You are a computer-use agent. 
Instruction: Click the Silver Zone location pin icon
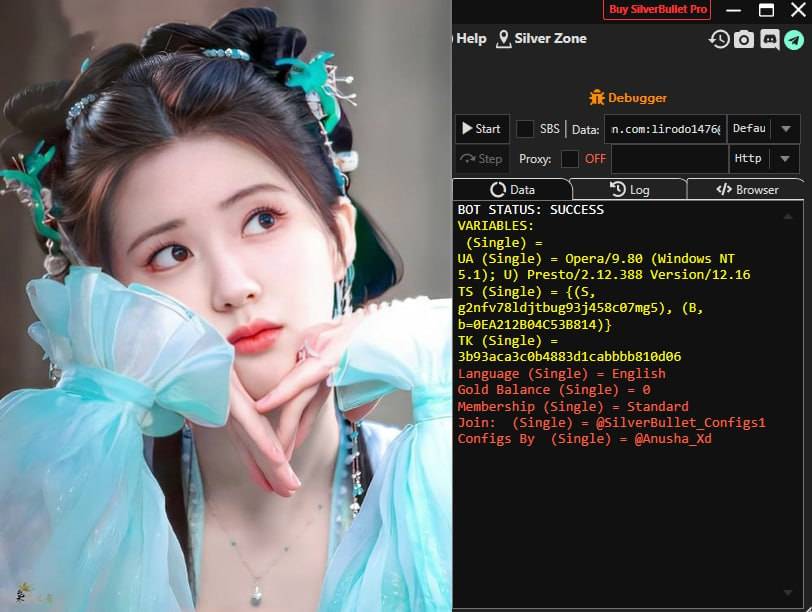tap(503, 39)
